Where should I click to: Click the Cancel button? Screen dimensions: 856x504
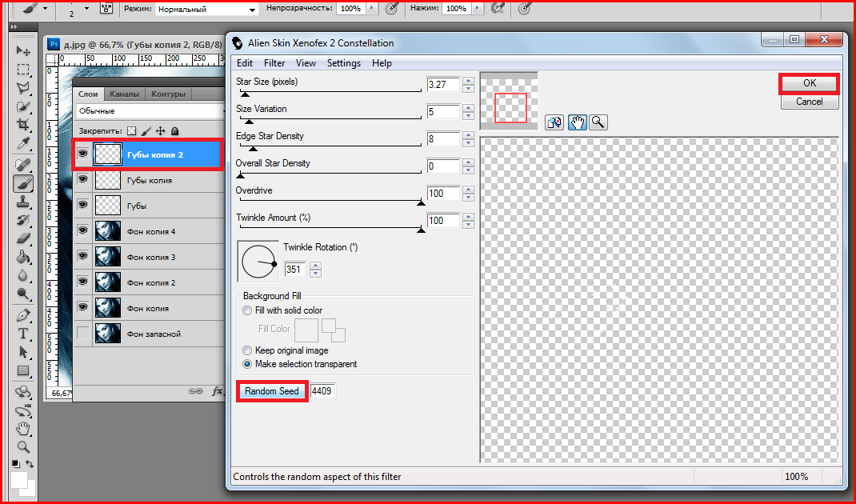tap(809, 102)
